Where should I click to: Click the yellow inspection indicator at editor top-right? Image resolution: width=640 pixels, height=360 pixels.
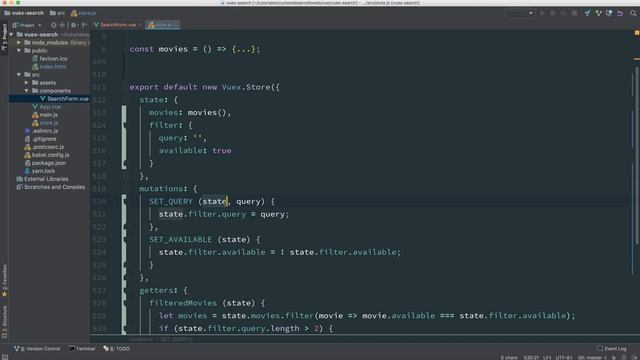click(636, 33)
